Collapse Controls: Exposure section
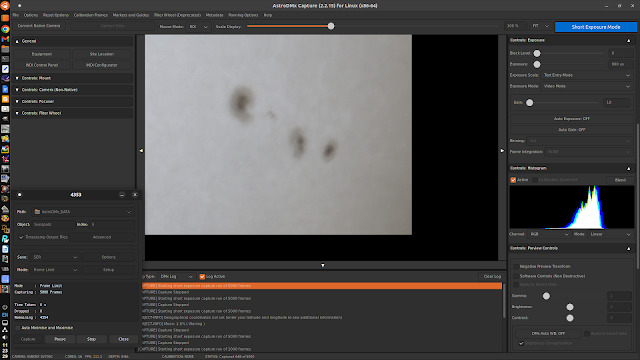The height and width of the screenshot is (360, 640). tap(628, 40)
